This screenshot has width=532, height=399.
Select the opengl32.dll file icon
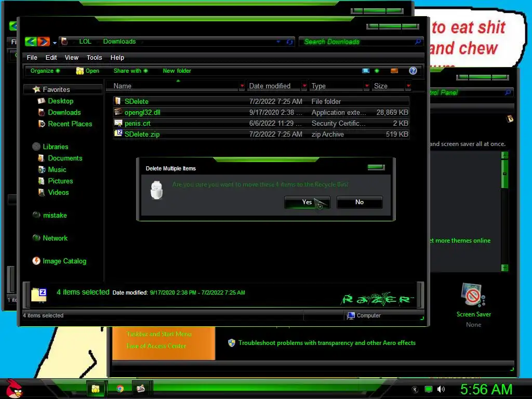click(118, 112)
